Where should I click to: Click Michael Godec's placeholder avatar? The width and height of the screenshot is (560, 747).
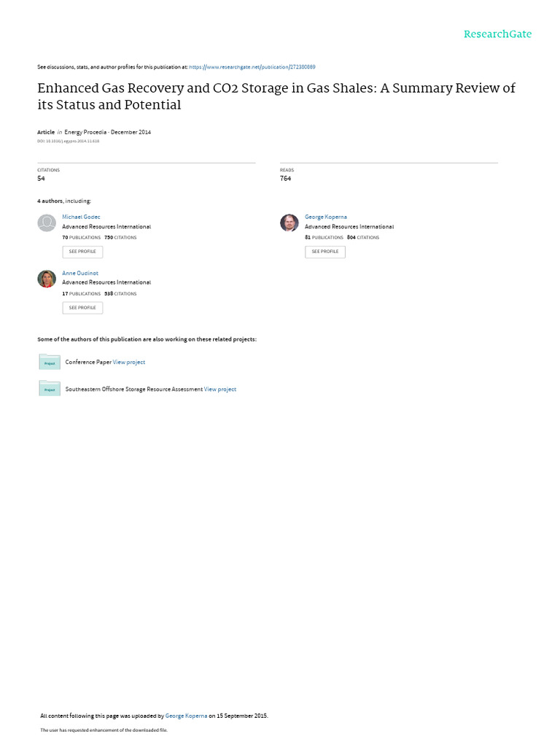tap(47, 222)
